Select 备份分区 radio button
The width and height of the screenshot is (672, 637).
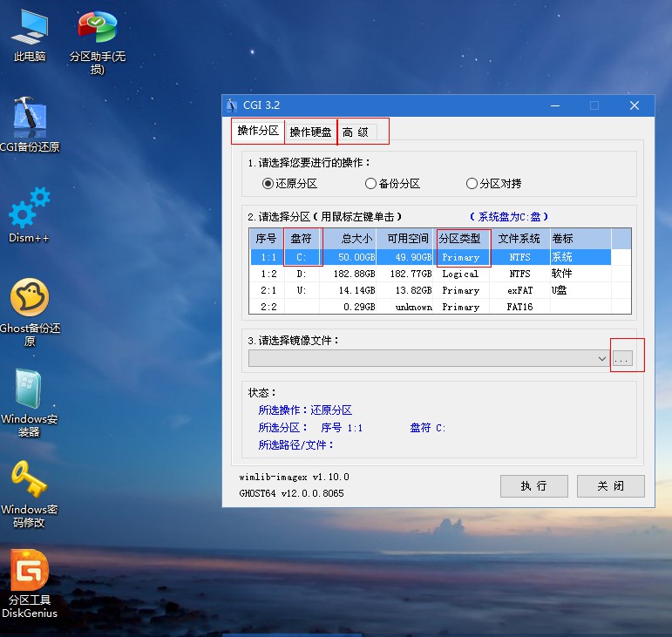(x=392, y=184)
